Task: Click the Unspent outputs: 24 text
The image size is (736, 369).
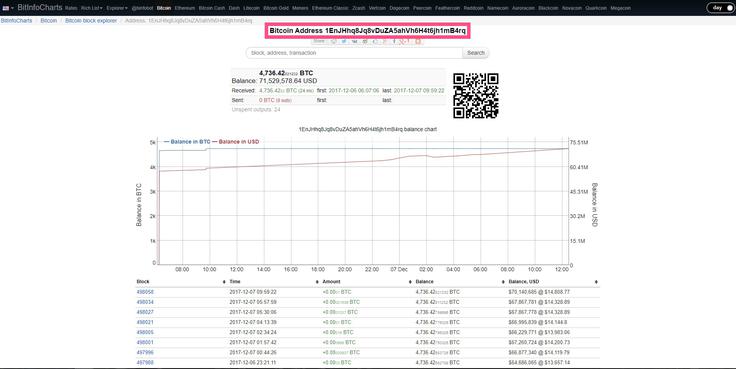Action: (256, 110)
